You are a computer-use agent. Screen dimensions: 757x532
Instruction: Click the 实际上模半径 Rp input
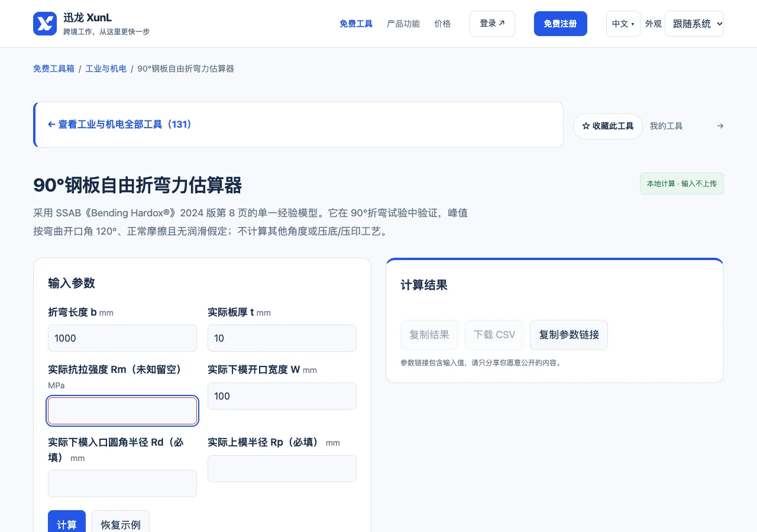click(282, 469)
